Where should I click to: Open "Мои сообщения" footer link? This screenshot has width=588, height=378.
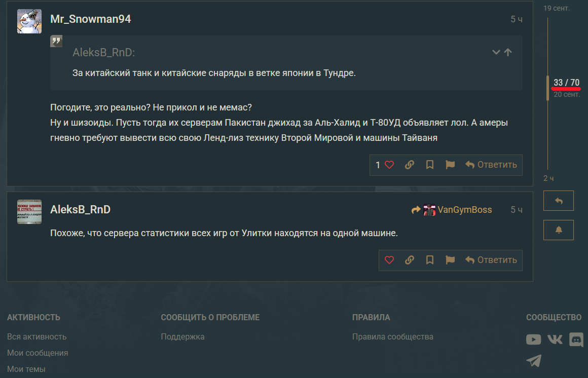pyautogui.click(x=38, y=353)
